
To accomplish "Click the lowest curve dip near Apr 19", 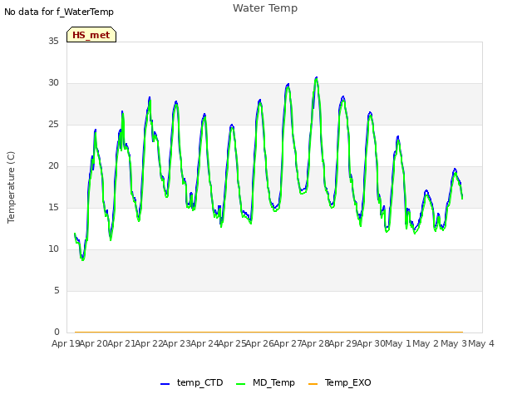I will pyautogui.click(x=83, y=259).
